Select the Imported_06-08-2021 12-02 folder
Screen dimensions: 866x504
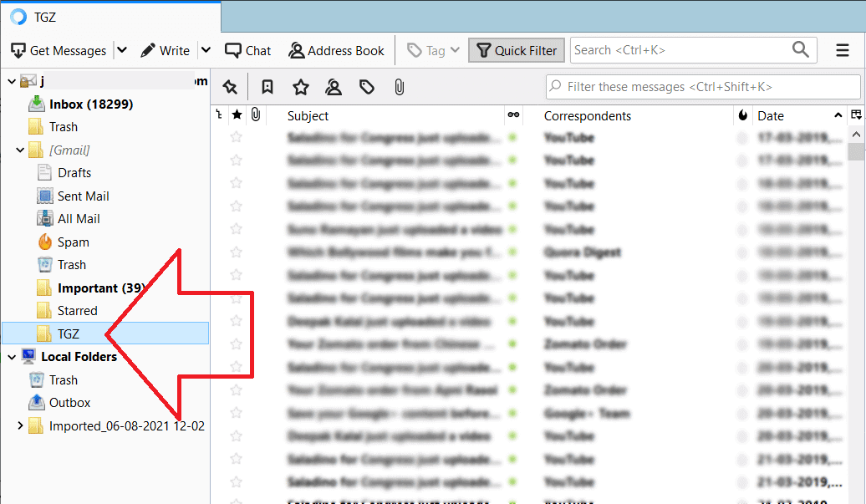[x=126, y=426]
